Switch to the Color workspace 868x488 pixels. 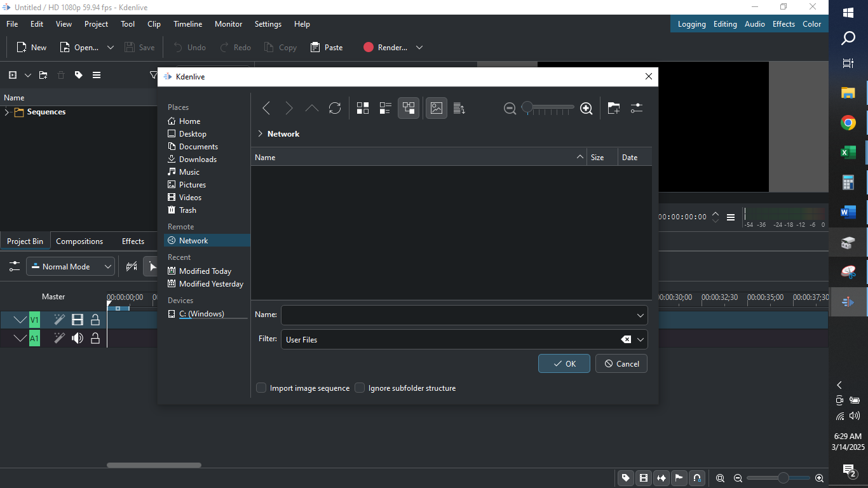(811, 24)
